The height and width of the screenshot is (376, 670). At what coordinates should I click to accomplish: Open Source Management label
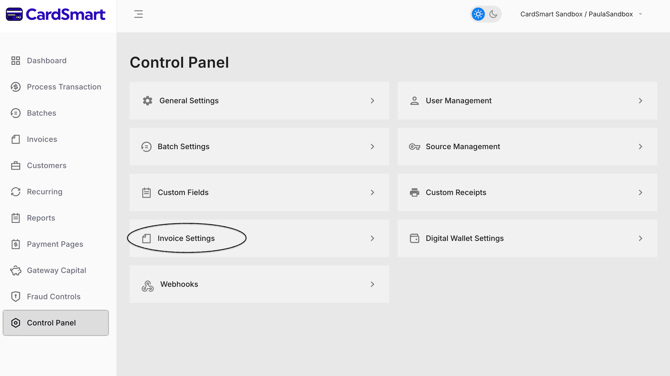(x=463, y=147)
